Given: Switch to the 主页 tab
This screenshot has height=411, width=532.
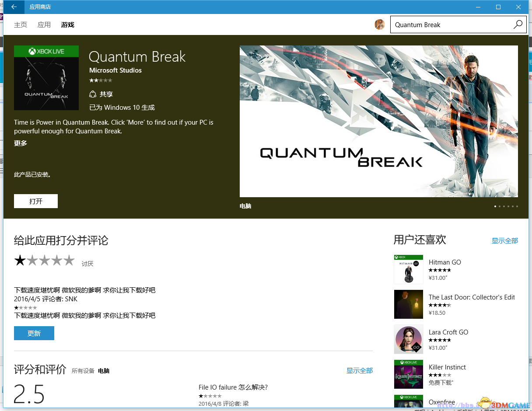Looking at the screenshot, I should coord(21,25).
